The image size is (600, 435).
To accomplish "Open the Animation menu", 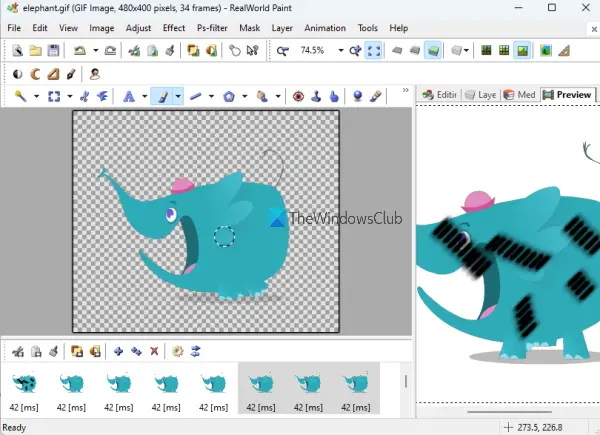I will click(x=325, y=28).
